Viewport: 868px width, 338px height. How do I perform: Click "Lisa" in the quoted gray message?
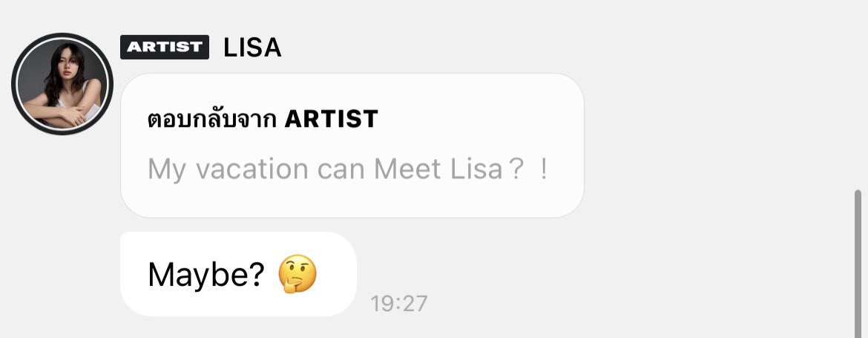pyautogui.click(x=476, y=169)
